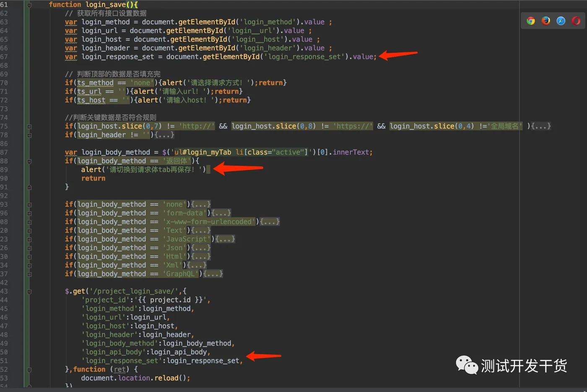
Task: Expand the folded {...} on the 'Text' line
Action: coord(200,230)
